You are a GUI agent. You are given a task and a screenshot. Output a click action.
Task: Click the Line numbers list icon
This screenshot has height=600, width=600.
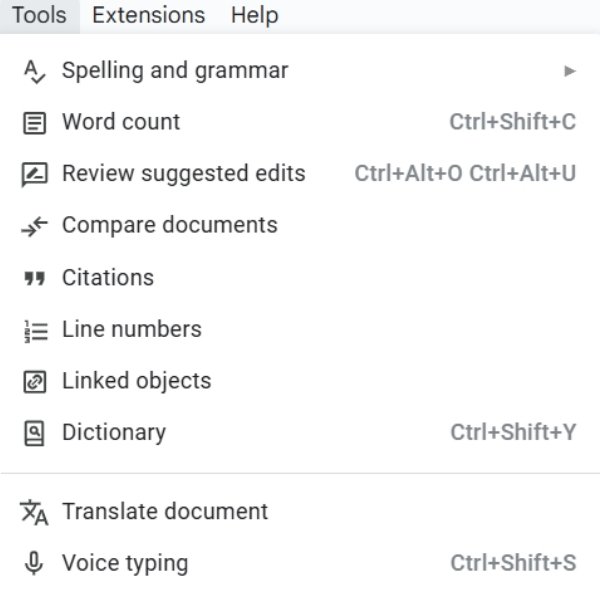[34, 330]
